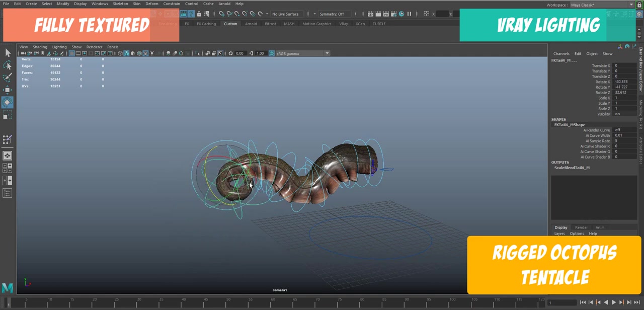This screenshot has height=310, width=644.
Task: Play animation forwards
Action: pos(613,302)
